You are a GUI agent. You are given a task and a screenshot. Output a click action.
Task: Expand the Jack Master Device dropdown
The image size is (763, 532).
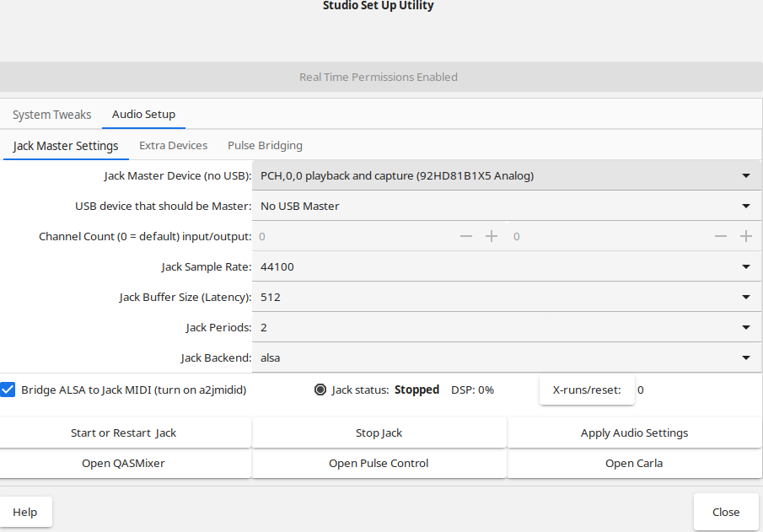507,175
